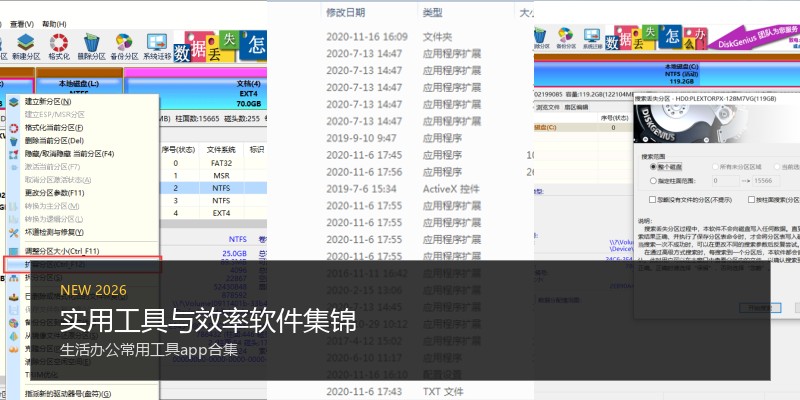Click the 类型 column header in the file list

433,13
